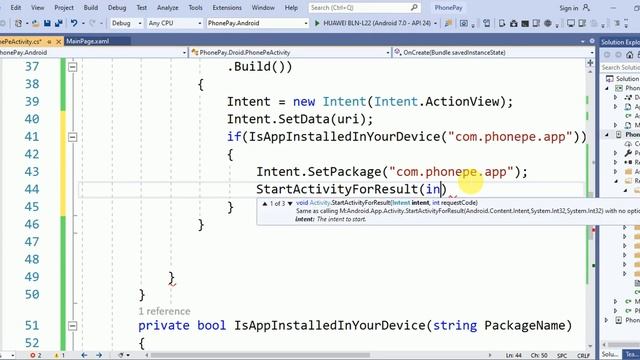Image resolution: width=640 pixels, height=360 pixels.
Task: Pin the PhonePeActivity.cs tab
Action: [x=49, y=41]
